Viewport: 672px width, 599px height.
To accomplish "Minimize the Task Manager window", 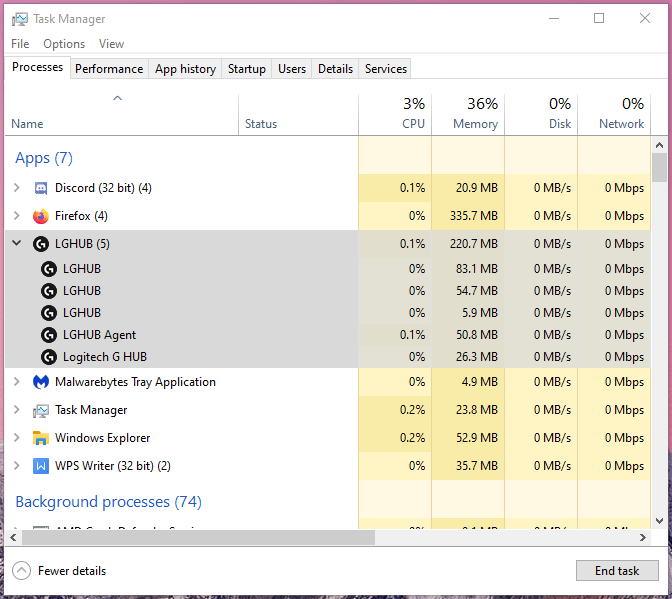I will (x=554, y=18).
